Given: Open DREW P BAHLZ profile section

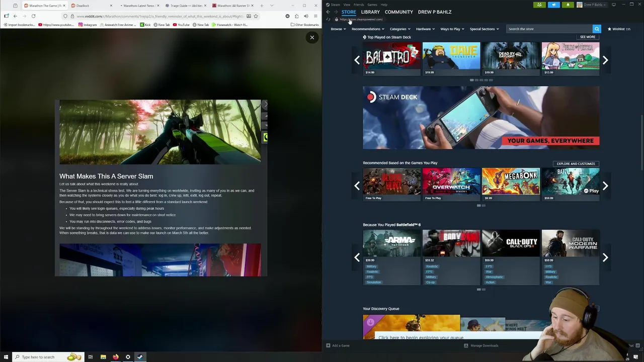Looking at the screenshot, I should 435,12.
